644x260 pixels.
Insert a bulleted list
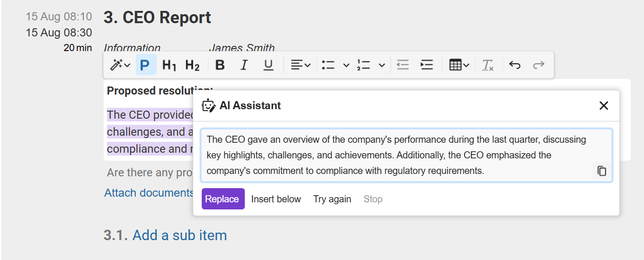tap(328, 65)
